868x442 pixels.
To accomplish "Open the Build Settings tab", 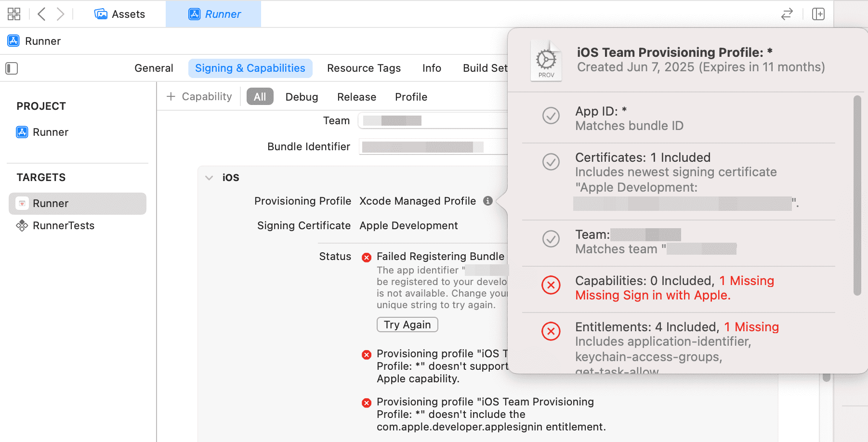I will [485, 68].
